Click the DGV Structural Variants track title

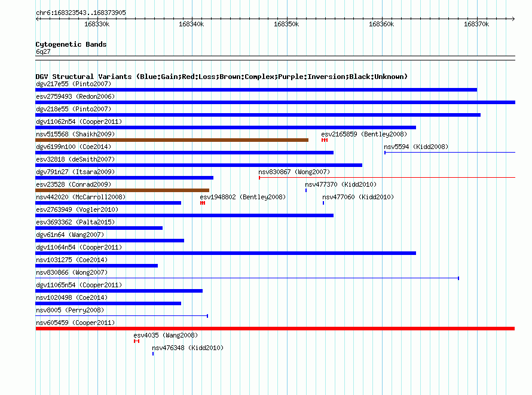pyautogui.click(x=221, y=77)
